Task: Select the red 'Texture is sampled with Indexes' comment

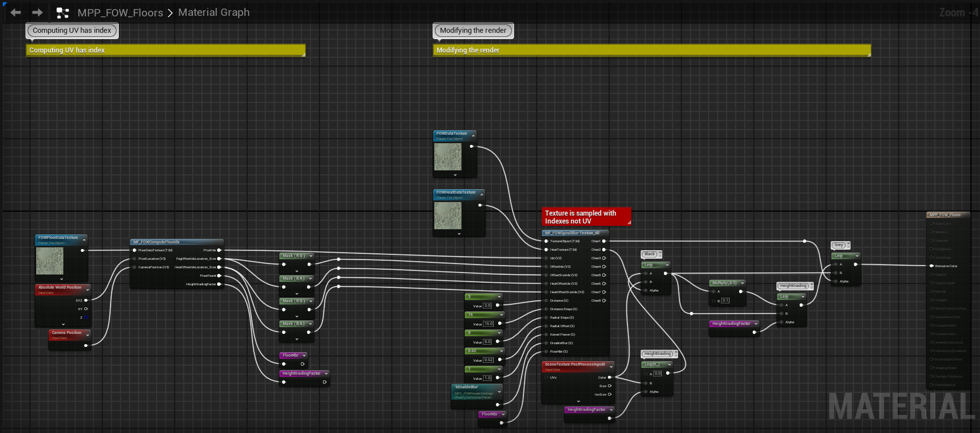Action: pyautogui.click(x=586, y=217)
